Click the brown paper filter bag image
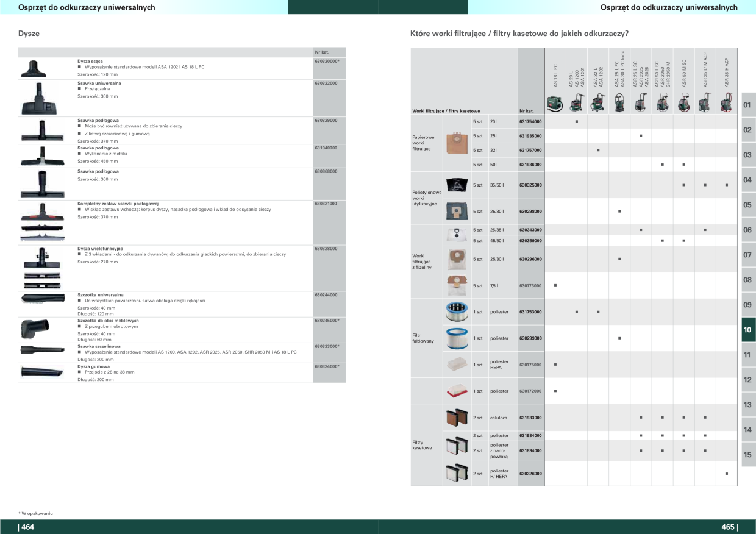Viewport: 756px width, 534px height. [x=457, y=143]
